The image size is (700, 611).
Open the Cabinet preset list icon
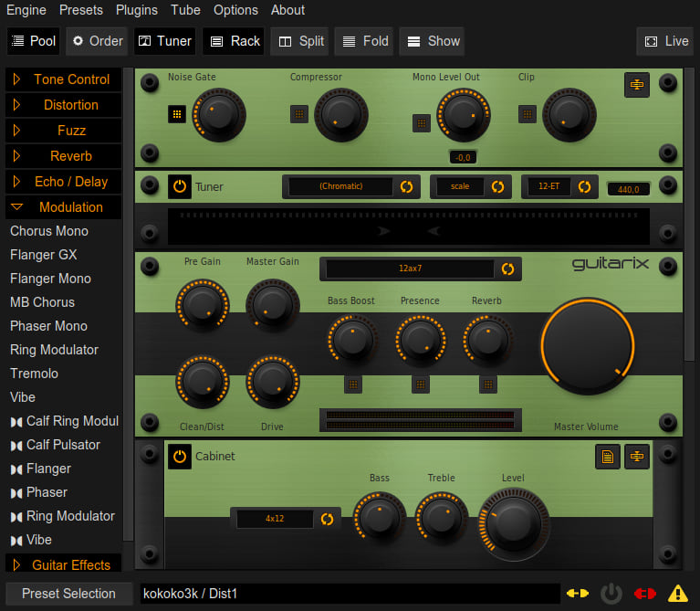click(x=608, y=457)
